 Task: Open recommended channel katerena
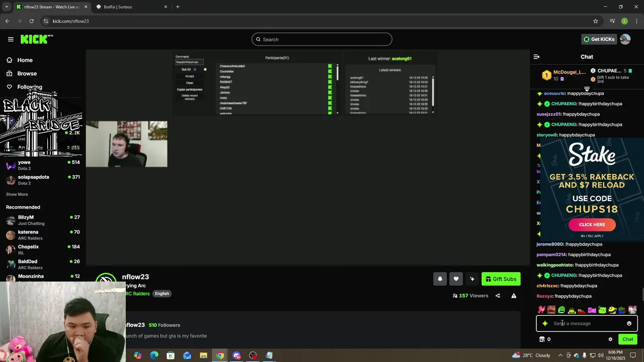pyautogui.click(x=43, y=235)
